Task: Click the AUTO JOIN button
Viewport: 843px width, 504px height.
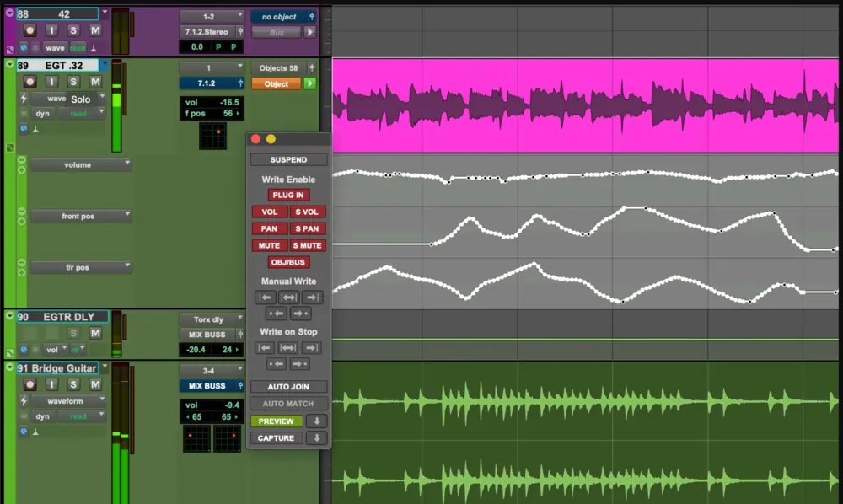Action: [288, 386]
